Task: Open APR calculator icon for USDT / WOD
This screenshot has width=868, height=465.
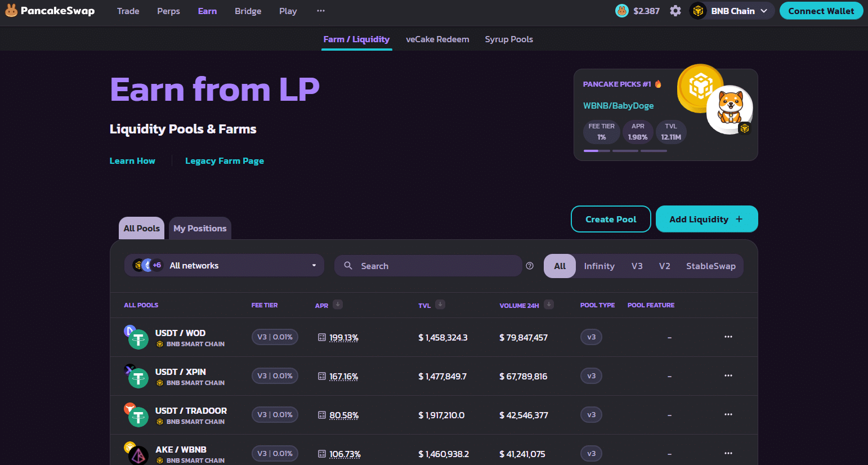Action: [322, 337]
